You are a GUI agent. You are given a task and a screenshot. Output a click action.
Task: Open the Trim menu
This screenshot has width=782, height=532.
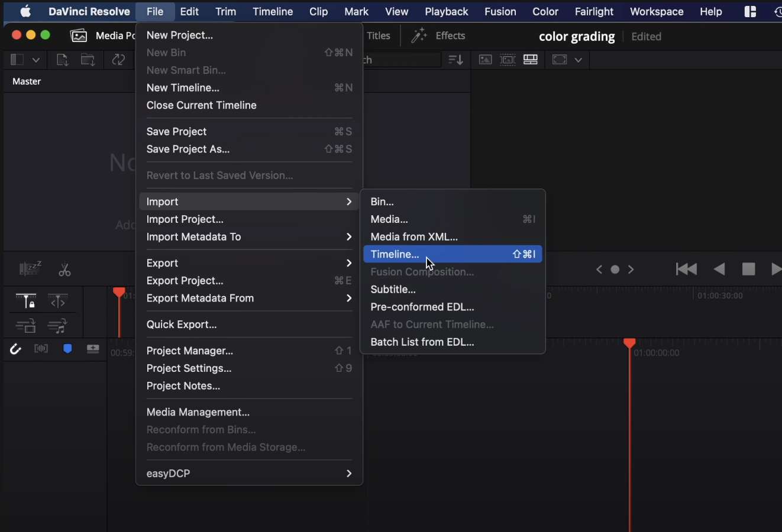225,11
